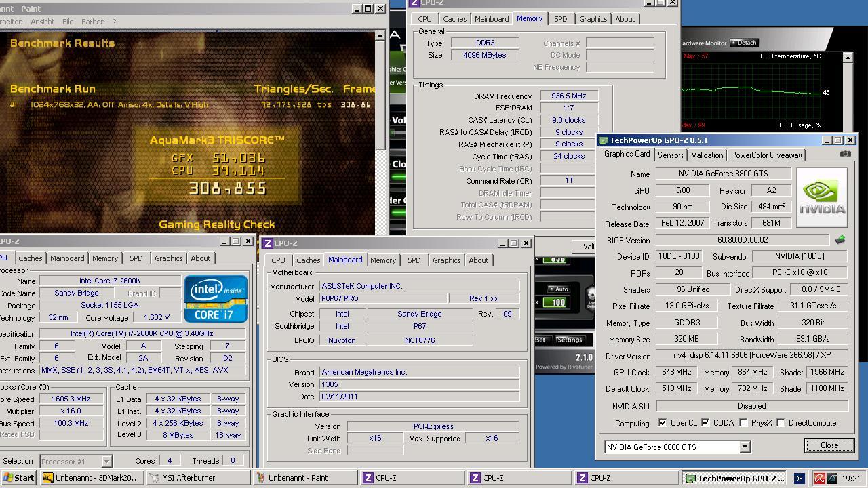Select the Graphics Card tab in GPU-Z

[627, 154]
